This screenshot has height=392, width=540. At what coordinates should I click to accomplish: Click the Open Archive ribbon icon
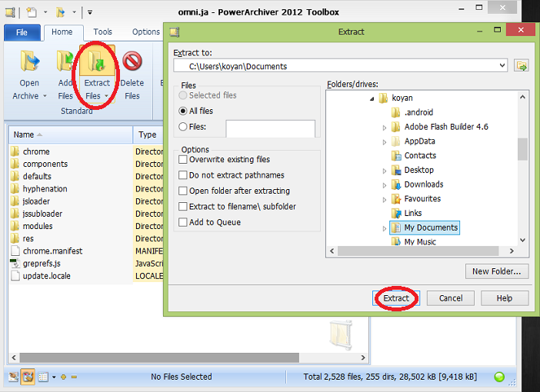tap(30, 61)
